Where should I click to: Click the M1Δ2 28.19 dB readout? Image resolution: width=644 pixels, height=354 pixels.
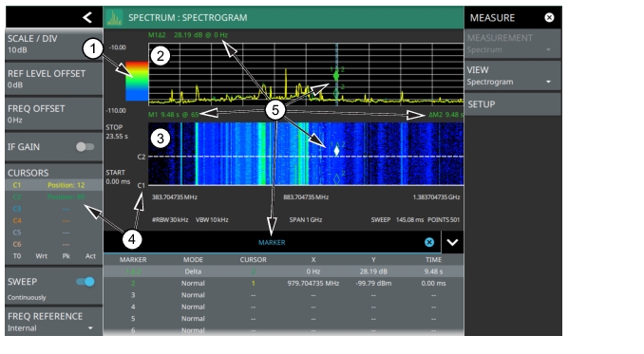(188, 35)
